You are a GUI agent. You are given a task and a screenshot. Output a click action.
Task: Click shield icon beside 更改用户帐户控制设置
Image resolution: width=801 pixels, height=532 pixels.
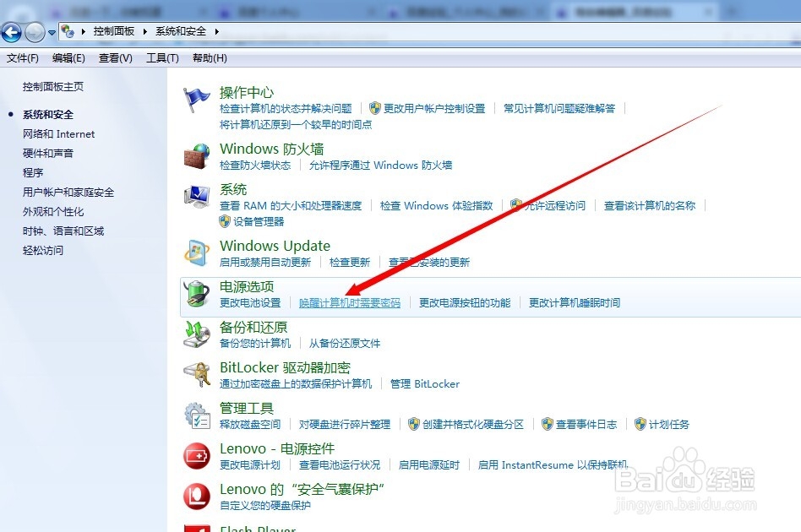click(375, 108)
